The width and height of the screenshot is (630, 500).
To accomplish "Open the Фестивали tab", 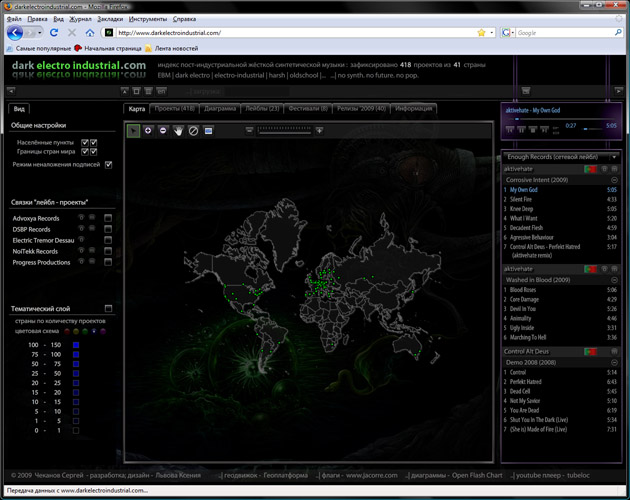I will pos(308,109).
